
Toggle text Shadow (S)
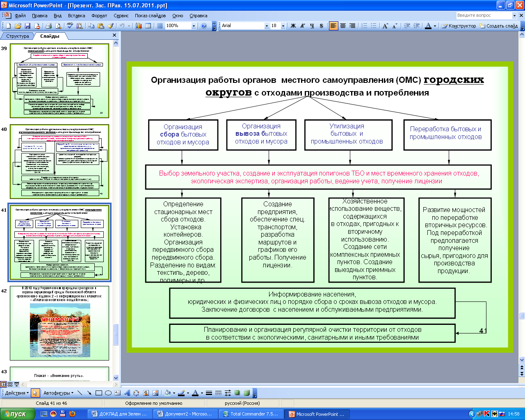[322, 26]
